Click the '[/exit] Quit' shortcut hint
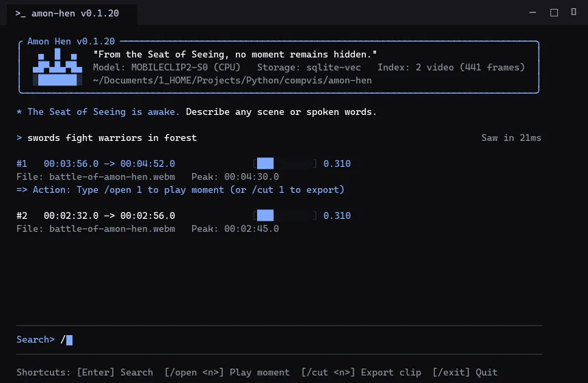This screenshot has height=383, width=588. (465, 373)
